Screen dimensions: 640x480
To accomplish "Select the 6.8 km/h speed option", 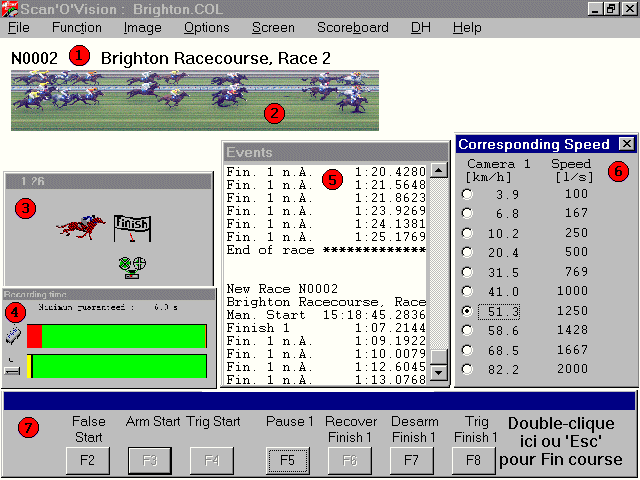I will click(467, 213).
